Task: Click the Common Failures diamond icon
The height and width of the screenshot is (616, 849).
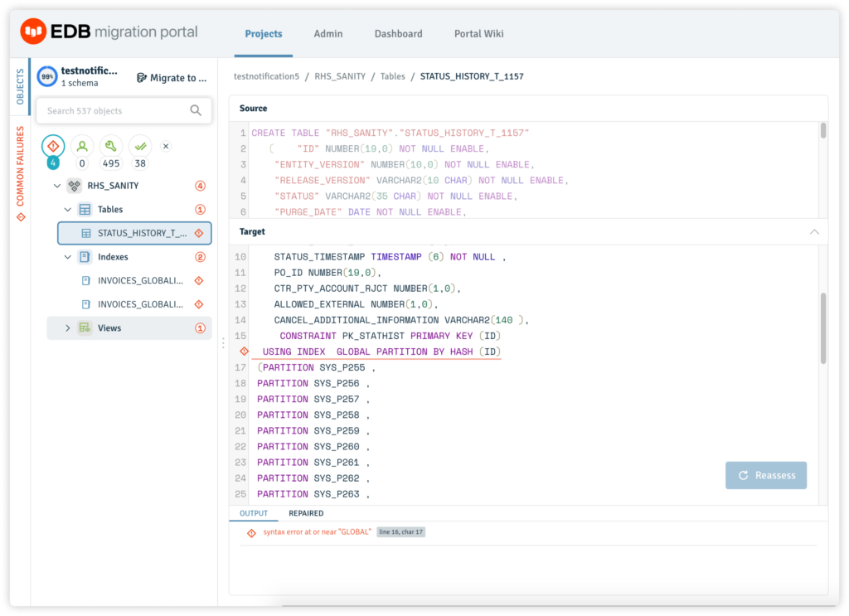Action: [21, 217]
